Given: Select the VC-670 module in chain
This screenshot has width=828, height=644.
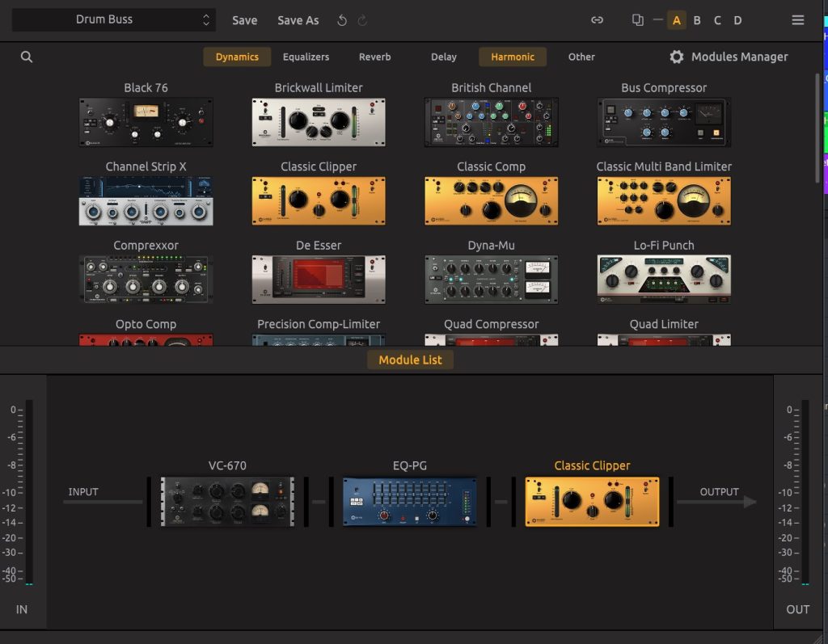Looking at the screenshot, I should point(227,502).
